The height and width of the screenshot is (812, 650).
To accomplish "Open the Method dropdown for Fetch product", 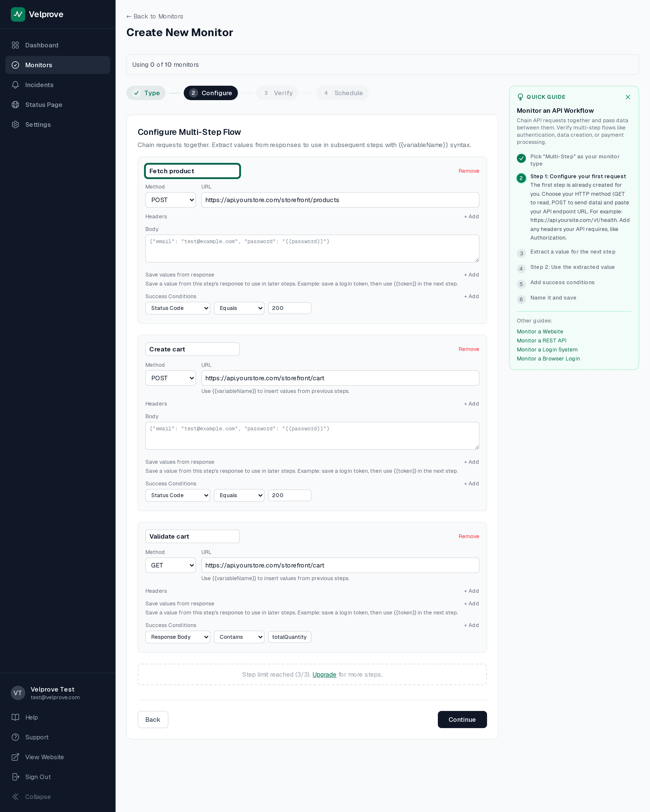I will [171, 200].
